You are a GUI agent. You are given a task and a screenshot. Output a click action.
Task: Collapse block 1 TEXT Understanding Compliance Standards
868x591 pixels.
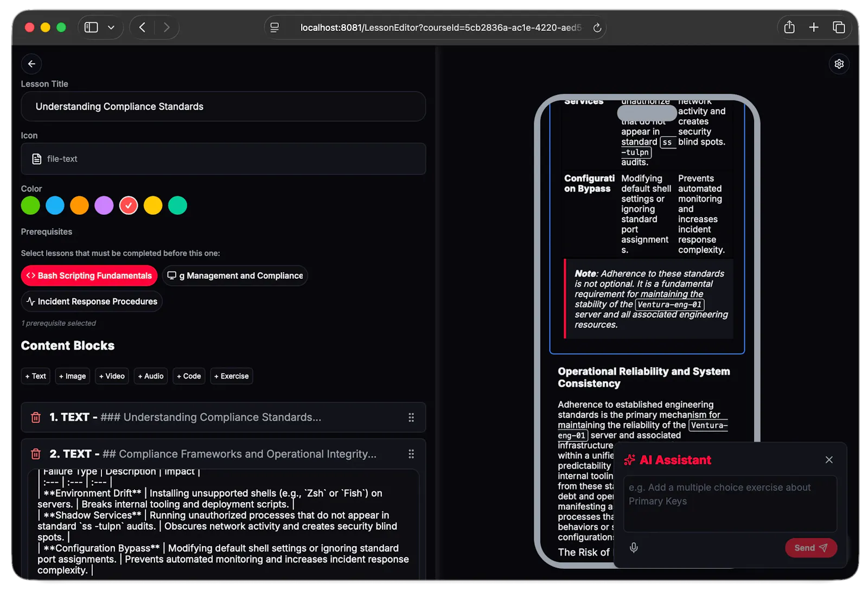point(224,417)
